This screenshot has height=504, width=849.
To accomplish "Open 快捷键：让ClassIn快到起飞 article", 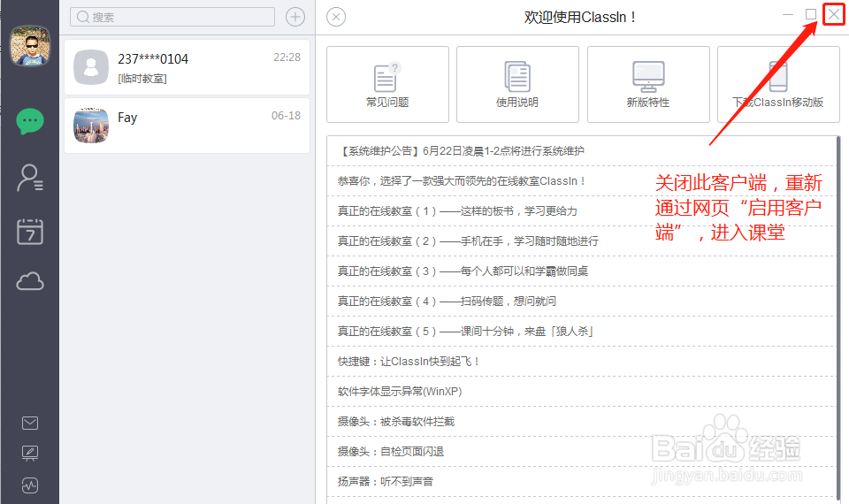I will [x=582, y=361].
